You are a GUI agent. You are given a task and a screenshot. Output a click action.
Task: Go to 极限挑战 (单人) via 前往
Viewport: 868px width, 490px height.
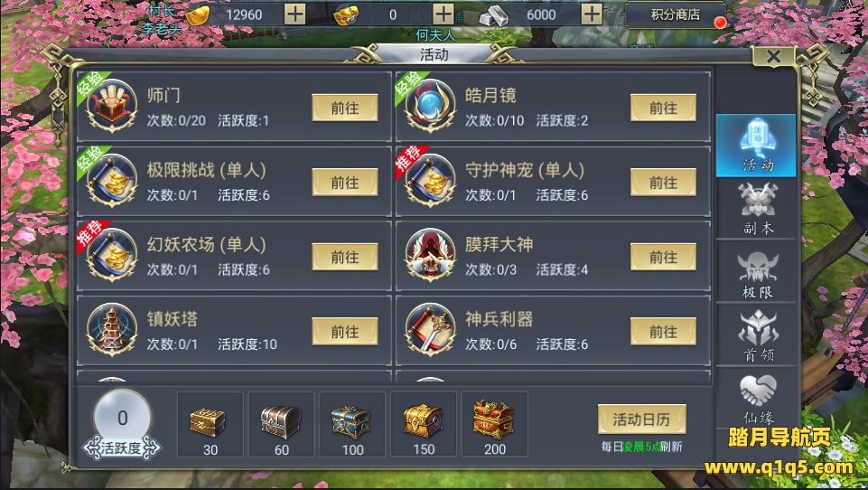click(x=345, y=183)
